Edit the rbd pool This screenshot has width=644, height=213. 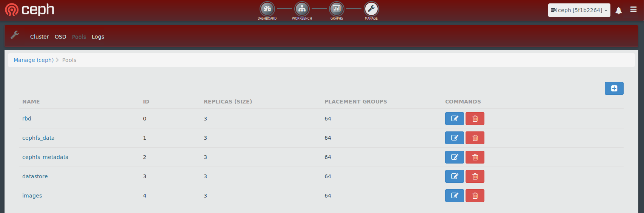pyautogui.click(x=454, y=119)
